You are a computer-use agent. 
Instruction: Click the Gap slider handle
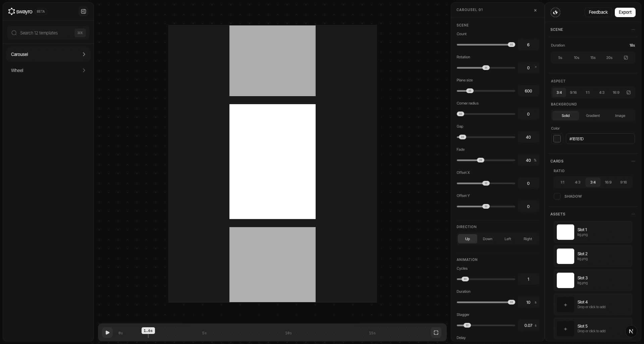pos(463,137)
